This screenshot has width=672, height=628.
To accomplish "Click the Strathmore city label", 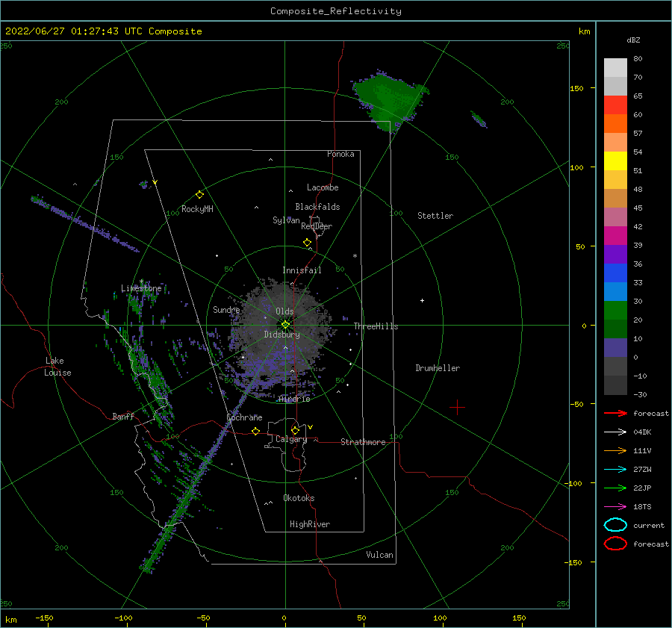I will click(x=363, y=442).
